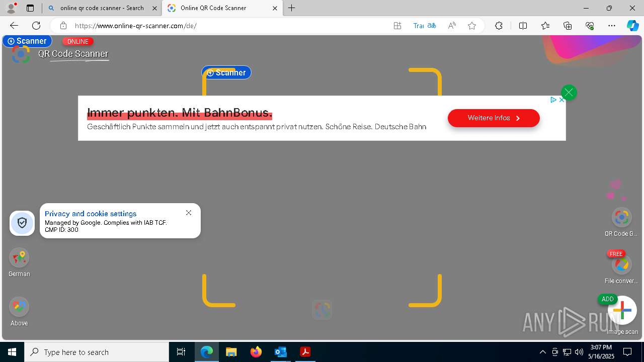The image size is (644, 362).
Task: Close the Online QR Code Scanner tab
Action: [275, 8]
